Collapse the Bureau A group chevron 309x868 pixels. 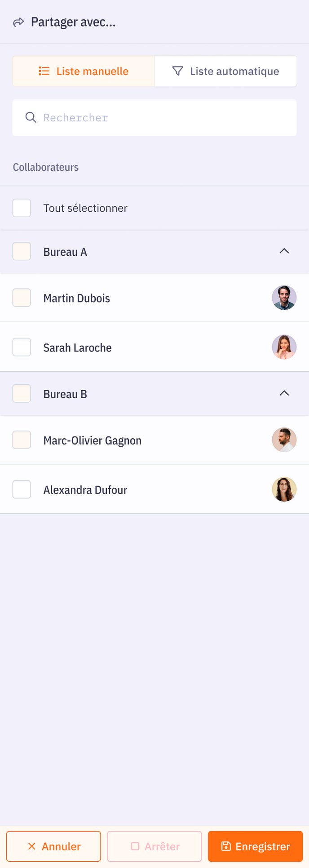[x=284, y=251]
